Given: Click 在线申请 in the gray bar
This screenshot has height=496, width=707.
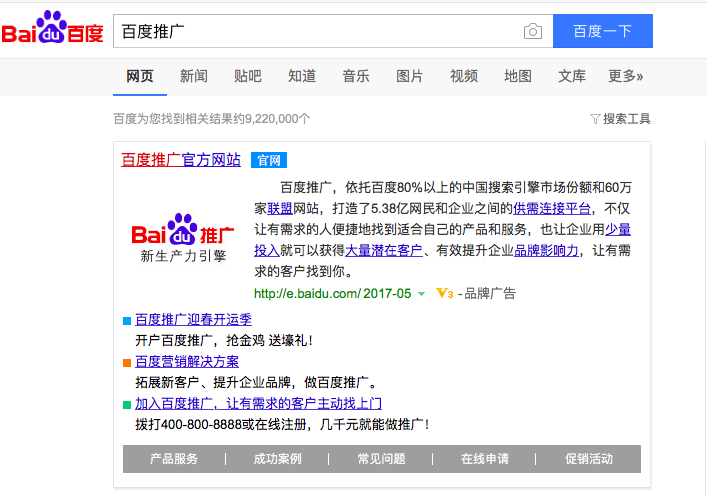Looking at the screenshot, I should 485,459.
